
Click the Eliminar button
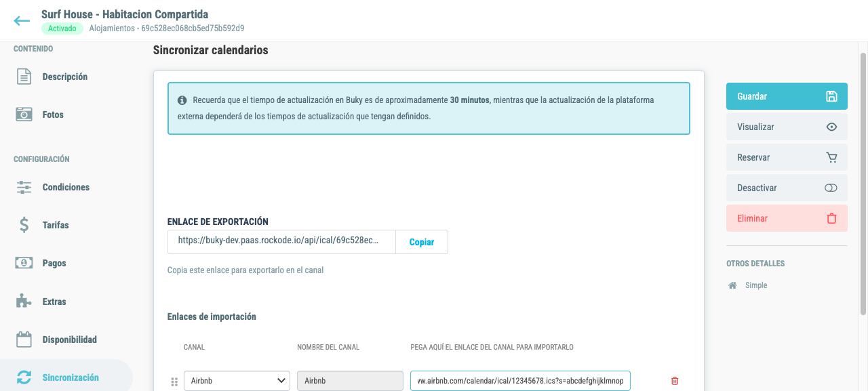tap(787, 218)
